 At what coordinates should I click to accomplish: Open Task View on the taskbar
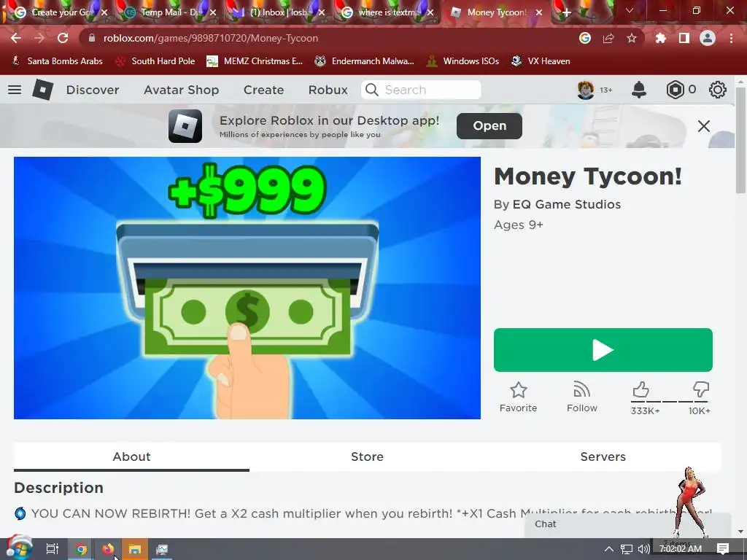53,549
